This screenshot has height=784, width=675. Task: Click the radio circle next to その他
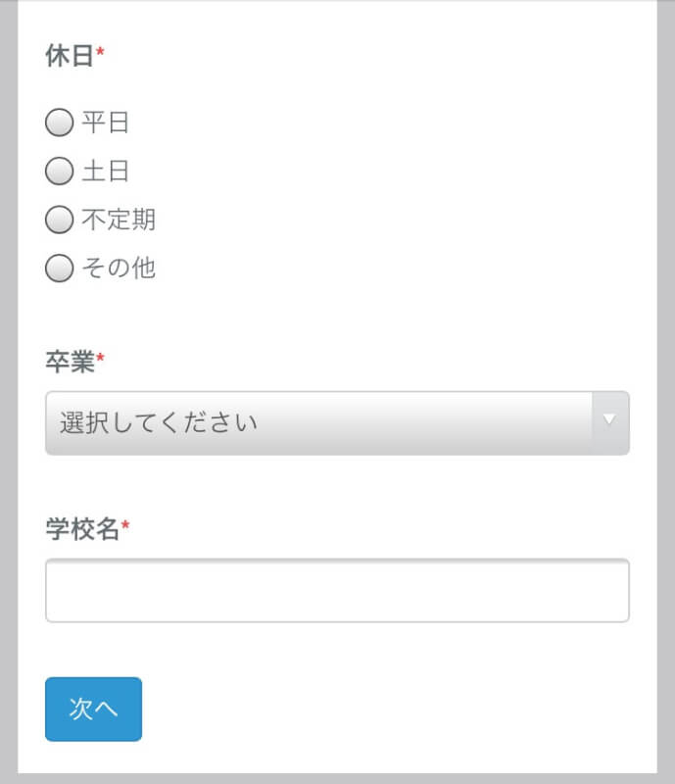click(60, 269)
